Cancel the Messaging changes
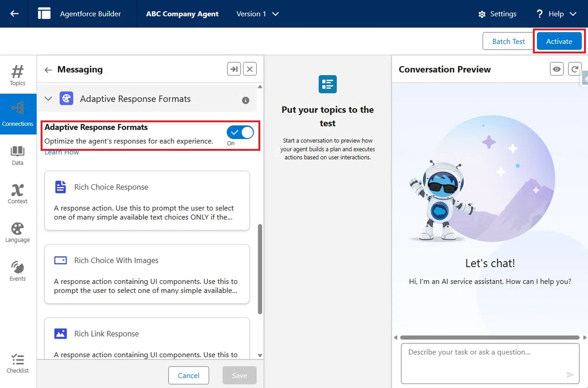This screenshot has height=388, width=588. pyautogui.click(x=189, y=375)
